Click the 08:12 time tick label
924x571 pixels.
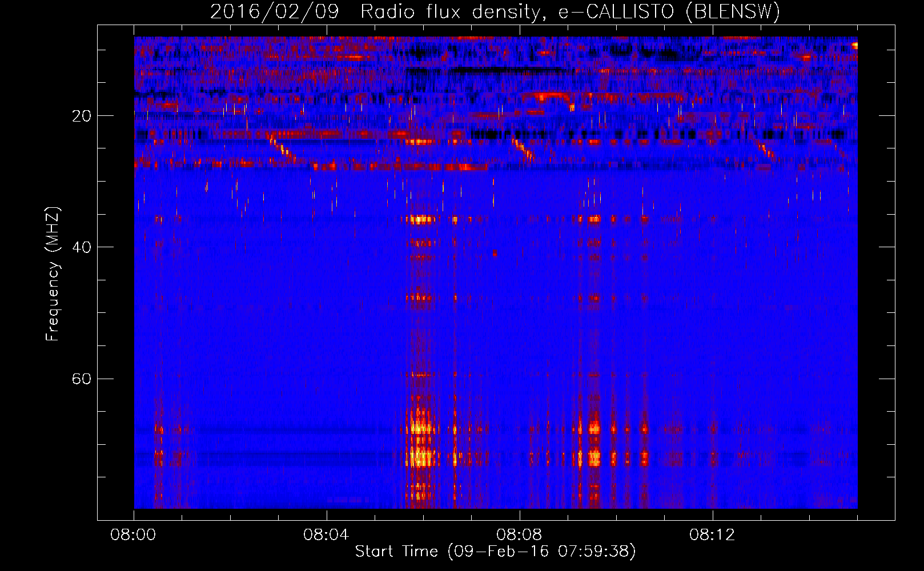pos(712,535)
